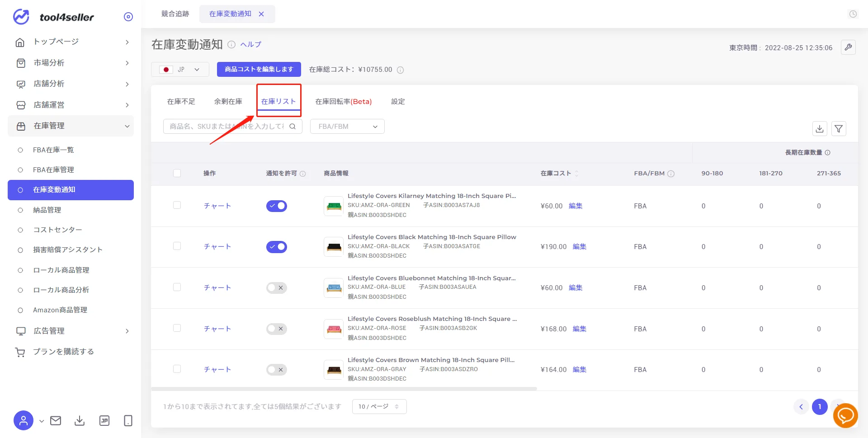This screenshot has width=868, height=438.
Task: Open the orange chat support bubble
Action: pyautogui.click(x=845, y=415)
